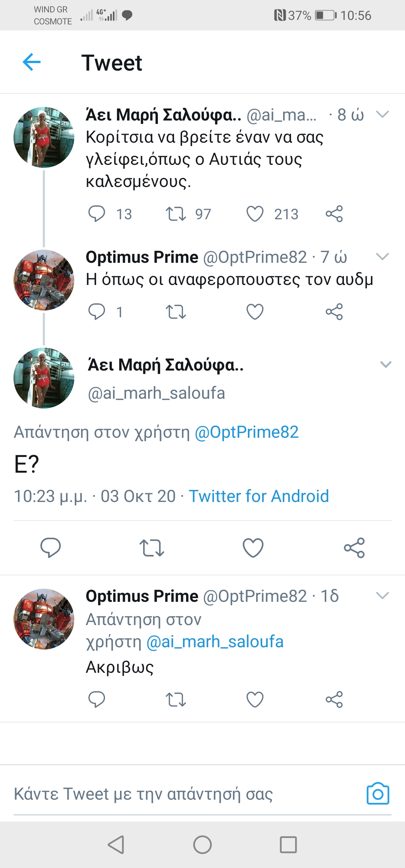Tap the back arrow beside Tweet
Viewport: 405px width, 868px height.
[31, 62]
